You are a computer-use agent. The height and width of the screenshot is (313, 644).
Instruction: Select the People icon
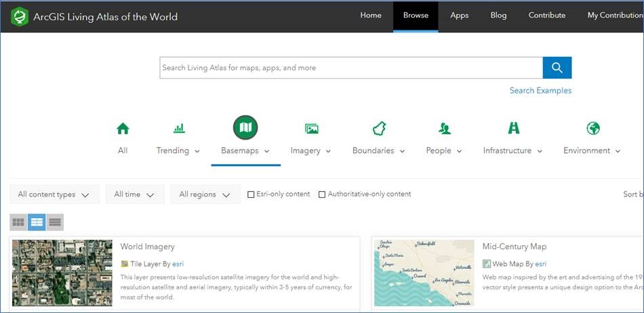coord(444,129)
